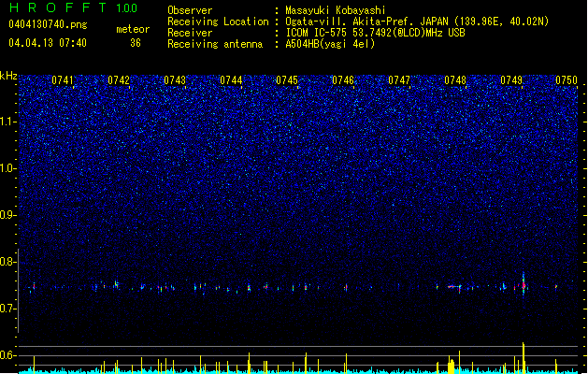Click the 0.9 kHz frequency axis label

click(8, 215)
